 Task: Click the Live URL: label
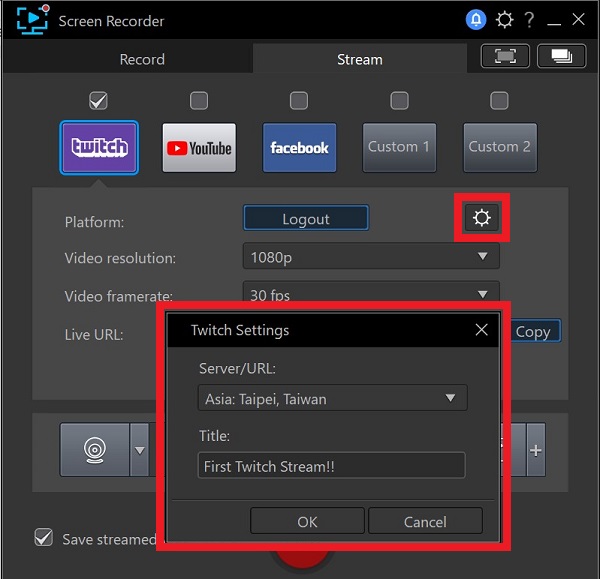[x=94, y=334]
